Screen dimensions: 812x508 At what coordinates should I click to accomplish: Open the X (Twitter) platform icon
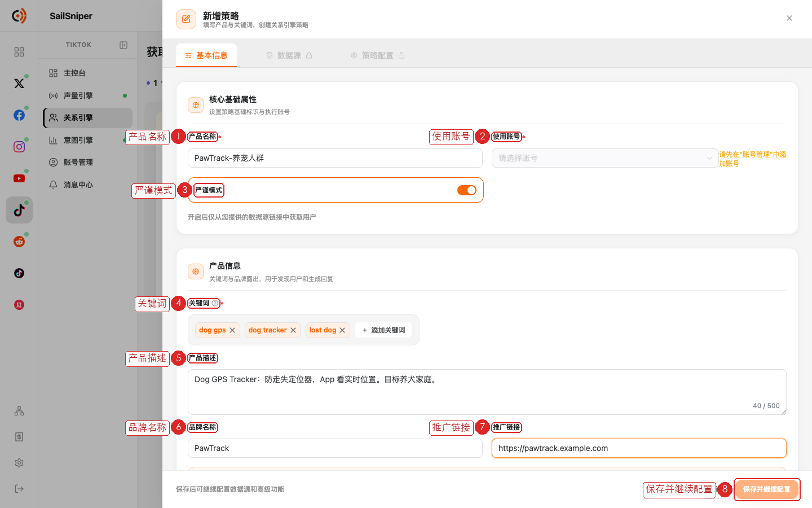click(x=19, y=84)
